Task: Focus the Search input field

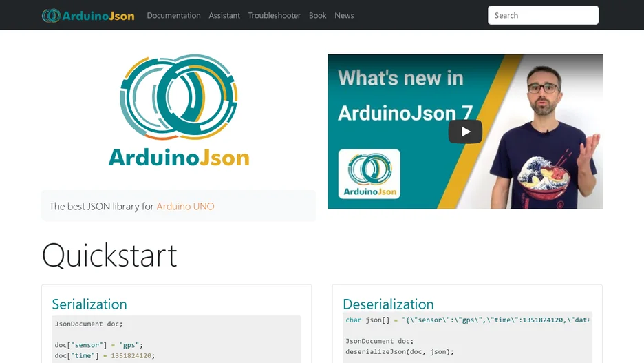Action: [x=543, y=15]
